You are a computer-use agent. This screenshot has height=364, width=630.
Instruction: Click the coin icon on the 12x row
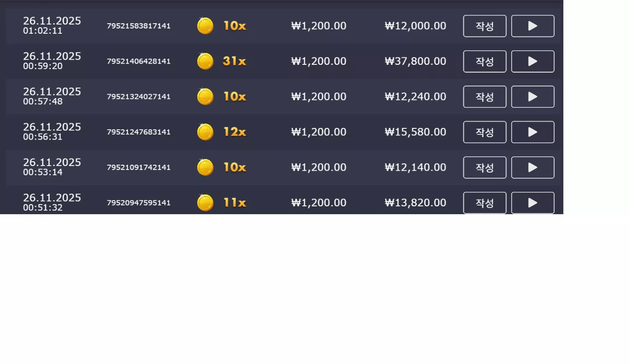point(205,132)
